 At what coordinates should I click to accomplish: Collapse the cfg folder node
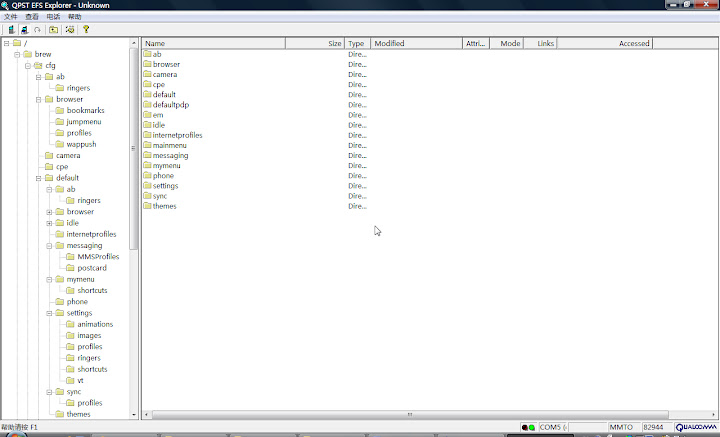point(28,66)
